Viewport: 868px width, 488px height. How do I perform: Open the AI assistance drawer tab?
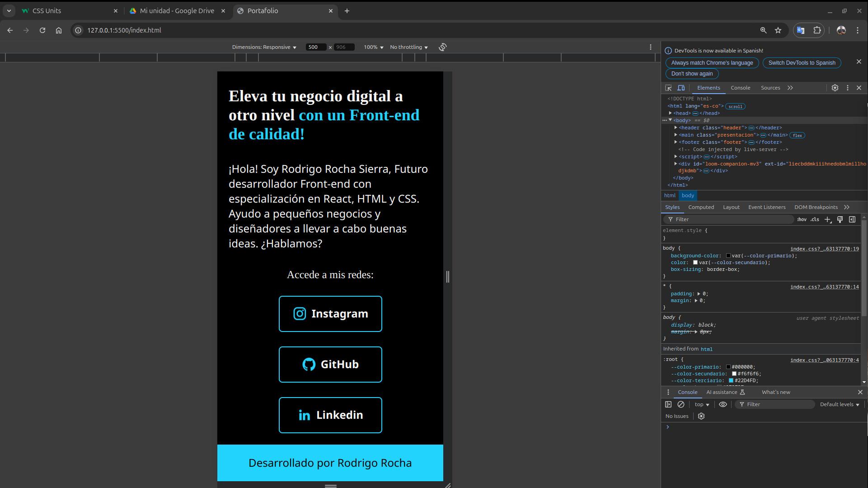coord(725,392)
